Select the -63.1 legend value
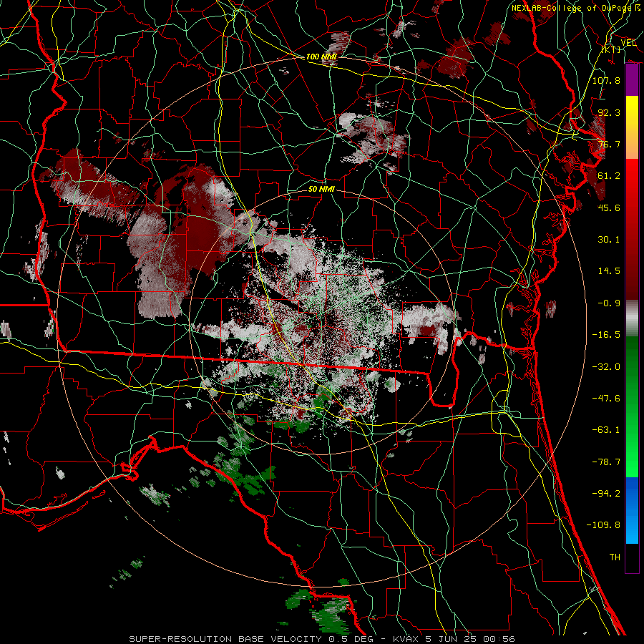The height and width of the screenshot is (644, 644). (606, 430)
